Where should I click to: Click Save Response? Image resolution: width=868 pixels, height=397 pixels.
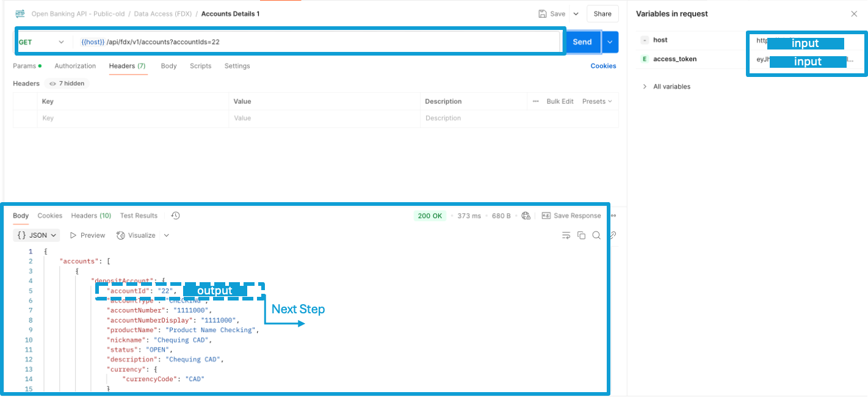click(x=571, y=216)
